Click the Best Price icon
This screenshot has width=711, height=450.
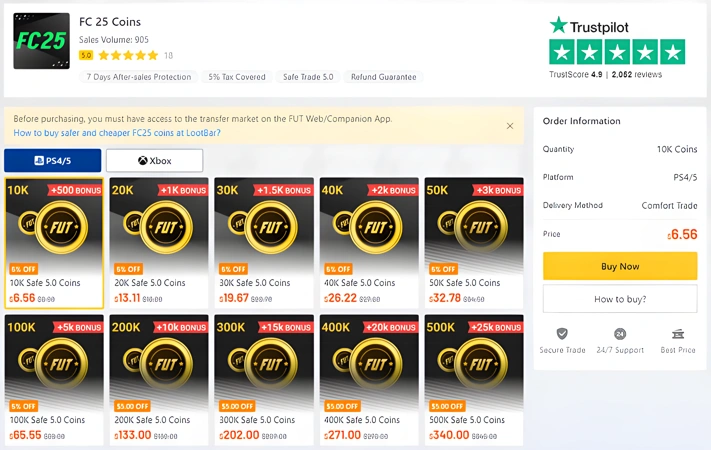[x=678, y=334]
